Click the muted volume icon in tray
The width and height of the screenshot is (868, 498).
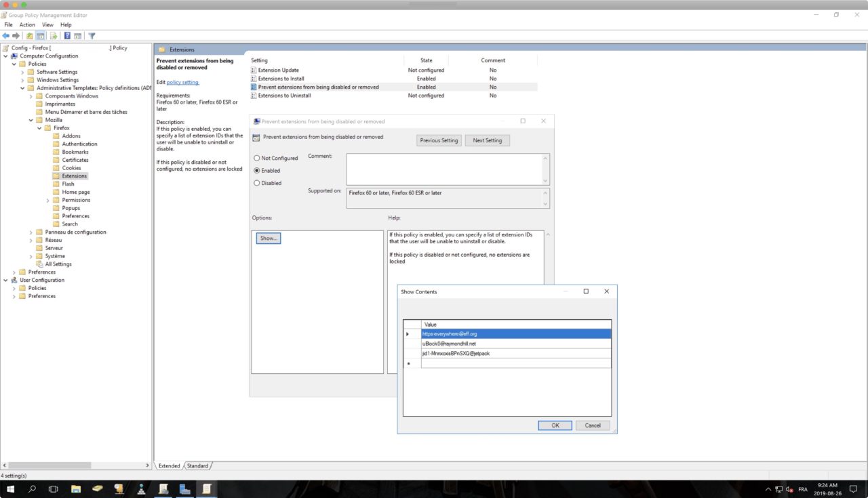pos(789,489)
